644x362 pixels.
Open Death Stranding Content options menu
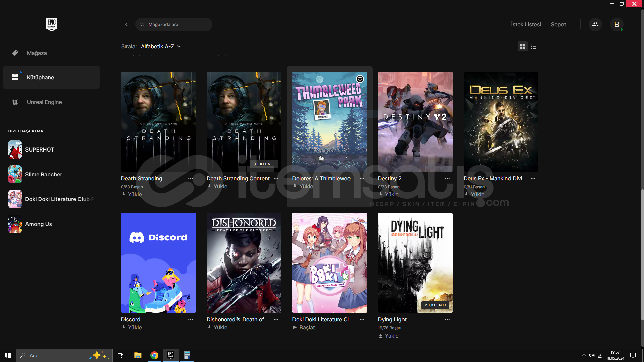click(x=276, y=179)
